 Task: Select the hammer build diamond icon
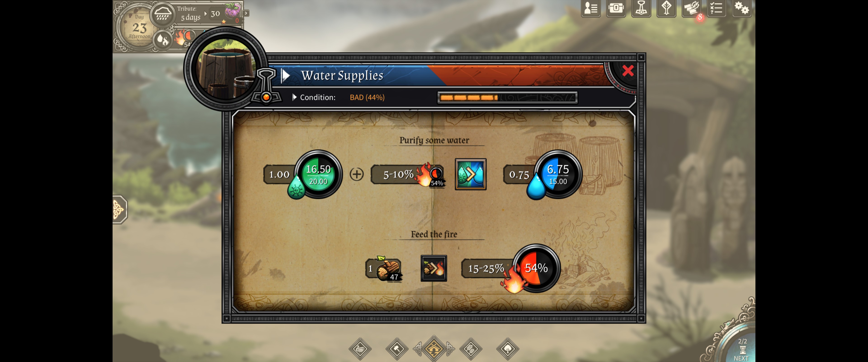point(397,348)
